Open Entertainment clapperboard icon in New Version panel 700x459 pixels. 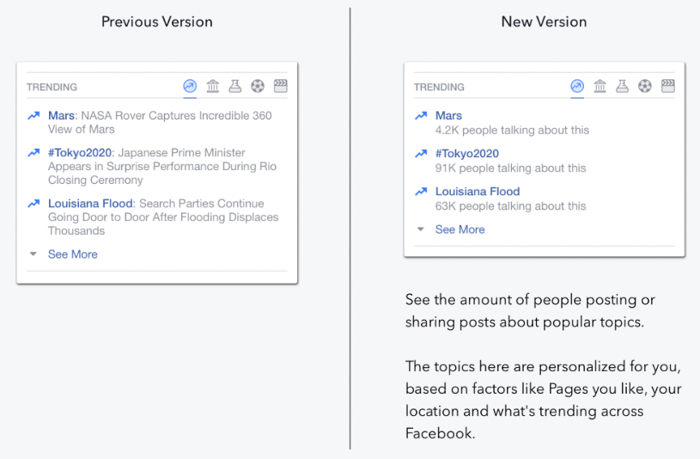pyautogui.click(x=667, y=87)
